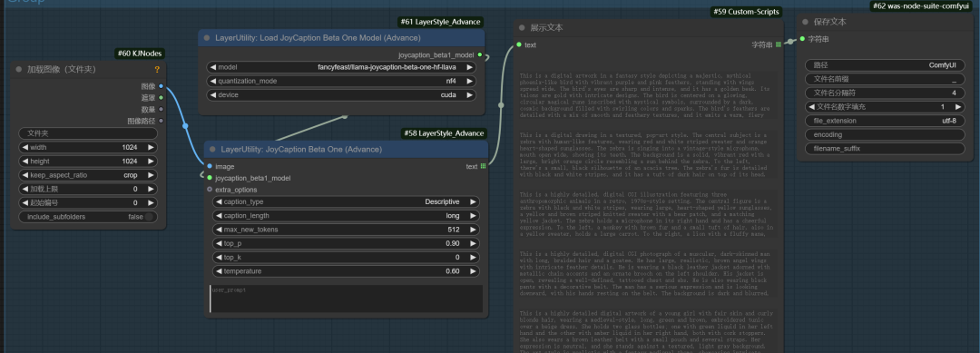The image size is (980, 353).
Task: Open the caption_type Descriptive dropdown
Action: [347, 201]
